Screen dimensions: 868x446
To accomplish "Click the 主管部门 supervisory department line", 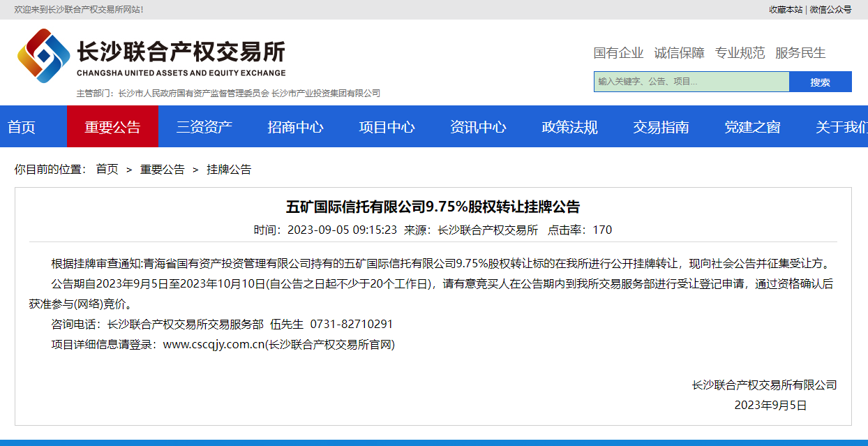I will (x=228, y=94).
